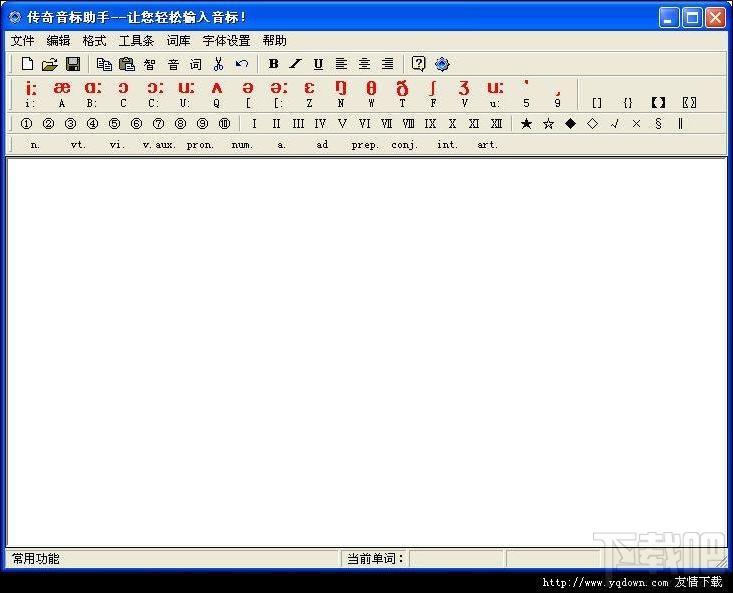Insert the bold 【】 brackets
The height and width of the screenshot is (593, 733).
point(658,102)
